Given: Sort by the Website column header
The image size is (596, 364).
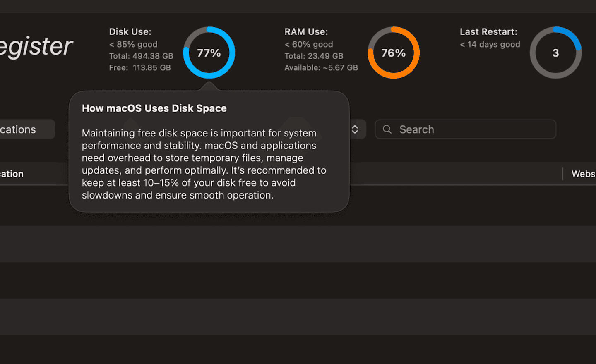Looking at the screenshot, I should click(583, 174).
